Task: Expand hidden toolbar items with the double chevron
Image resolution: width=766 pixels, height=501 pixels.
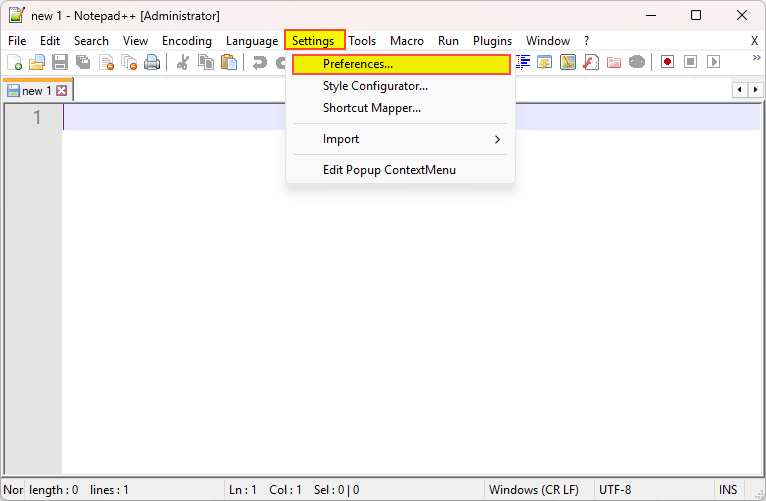Action: [x=756, y=58]
